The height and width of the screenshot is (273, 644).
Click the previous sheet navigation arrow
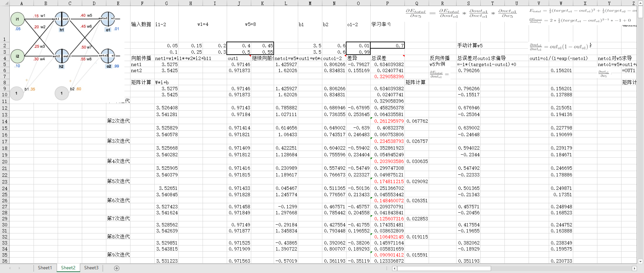tap(10, 268)
